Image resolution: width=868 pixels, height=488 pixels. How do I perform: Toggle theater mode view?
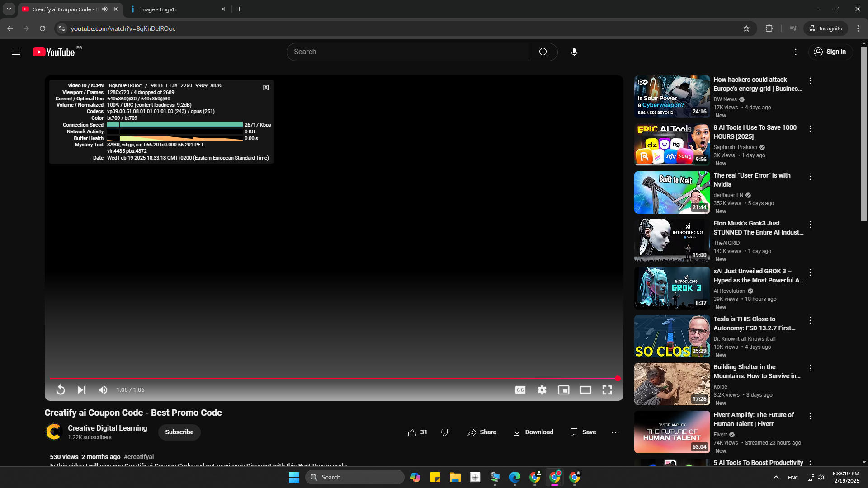tap(585, 390)
